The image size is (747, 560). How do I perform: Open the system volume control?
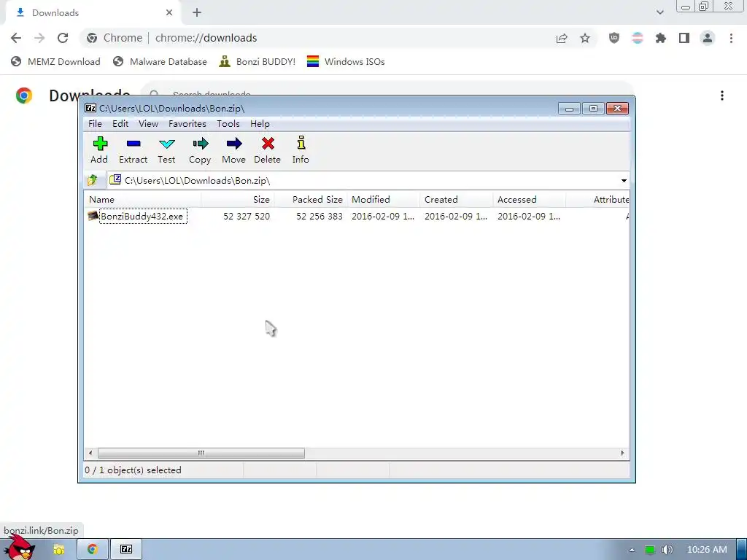coord(667,550)
